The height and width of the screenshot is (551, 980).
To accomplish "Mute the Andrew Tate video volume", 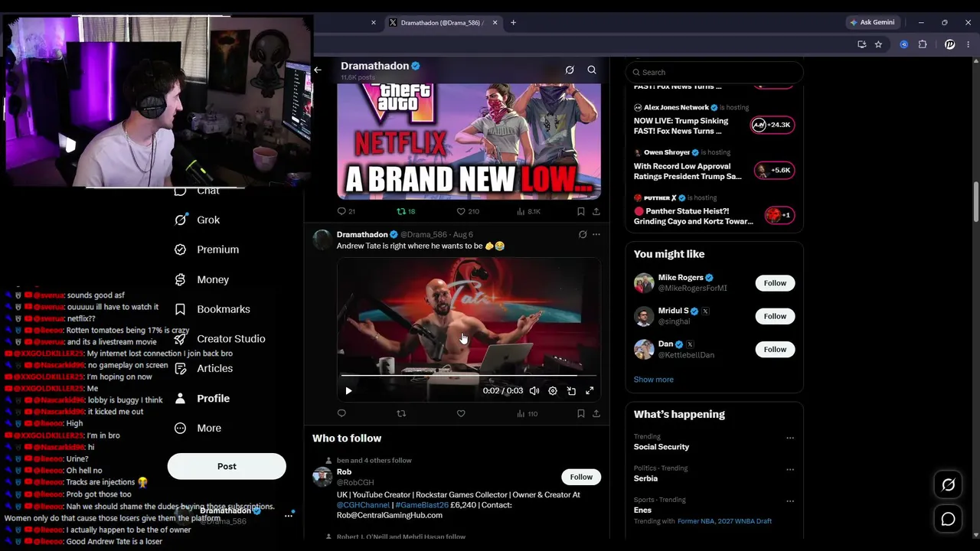I will coord(534,391).
